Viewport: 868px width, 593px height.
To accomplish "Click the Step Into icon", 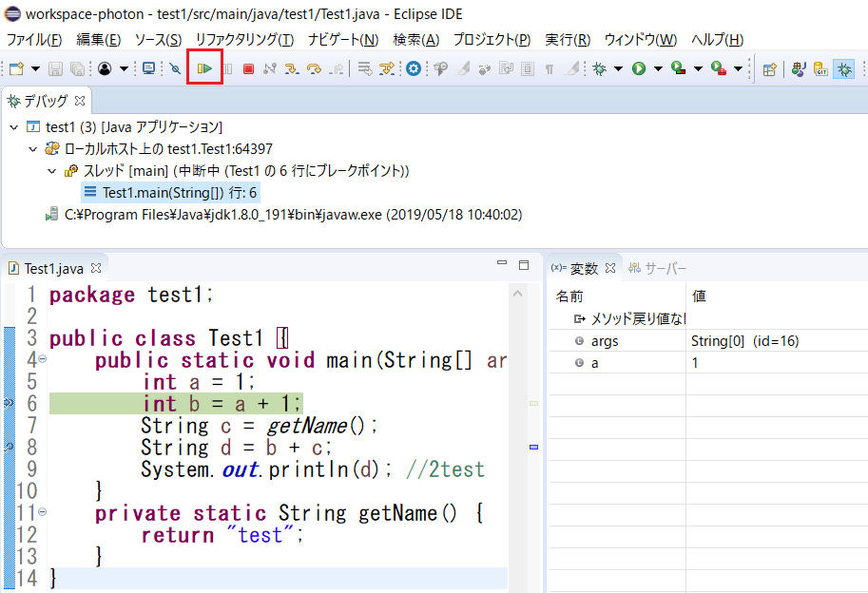I will point(291,68).
